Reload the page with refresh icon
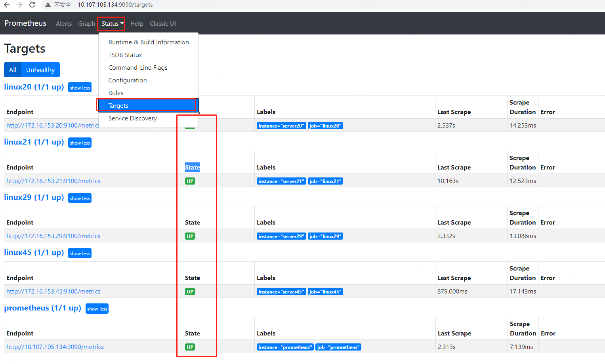 (x=32, y=5)
